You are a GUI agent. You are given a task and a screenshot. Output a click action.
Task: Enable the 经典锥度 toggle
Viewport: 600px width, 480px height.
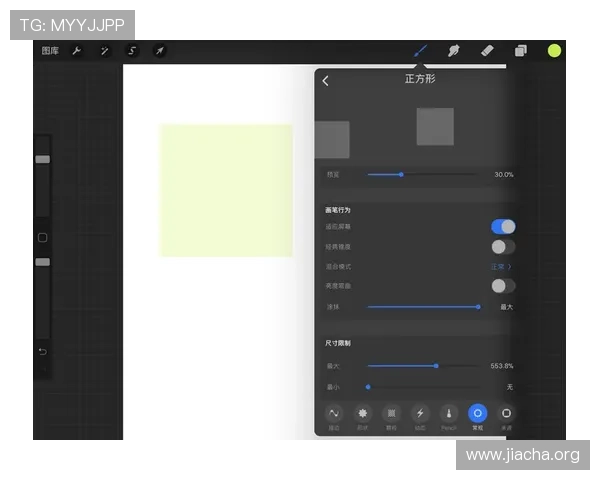click(502, 246)
